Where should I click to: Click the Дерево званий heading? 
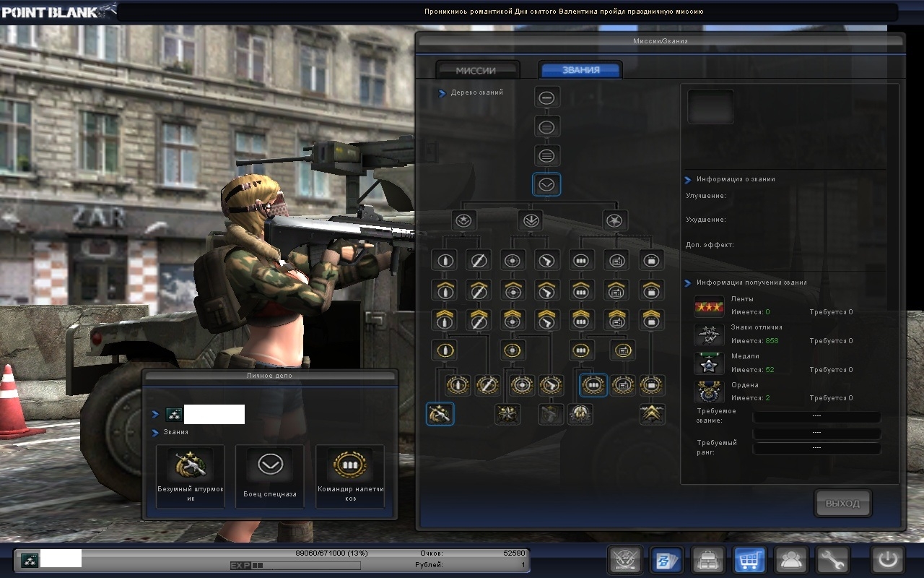point(477,92)
